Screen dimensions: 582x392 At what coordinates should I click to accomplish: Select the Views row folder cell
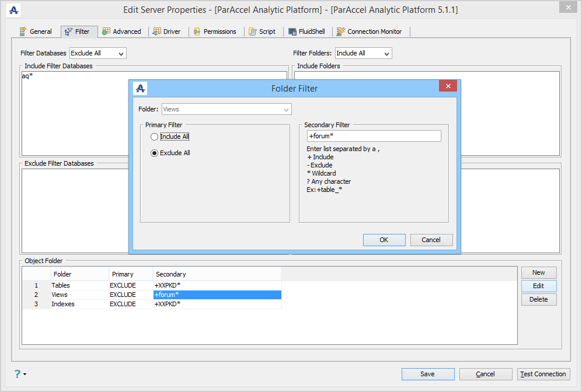pos(80,295)
